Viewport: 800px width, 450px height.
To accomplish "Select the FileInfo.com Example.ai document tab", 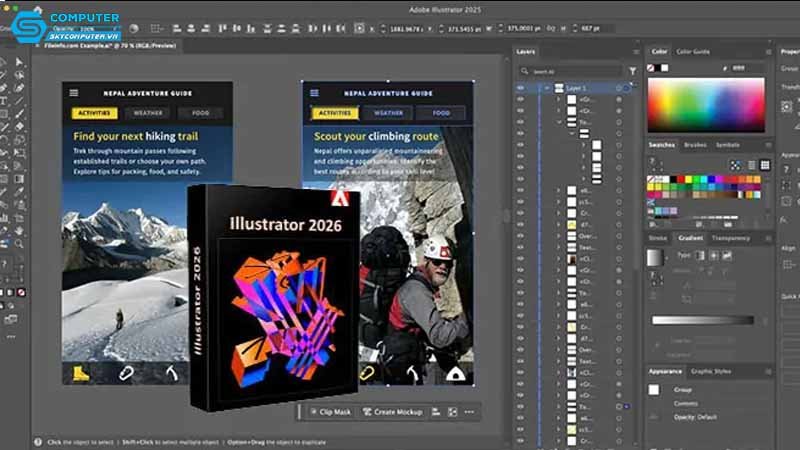I will pyautogui.click(x=110, y=46).
